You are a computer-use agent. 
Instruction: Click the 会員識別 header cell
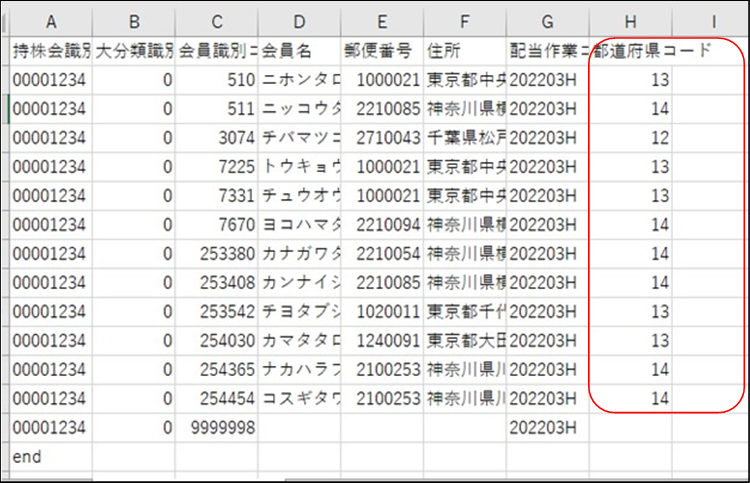point(216,51)
